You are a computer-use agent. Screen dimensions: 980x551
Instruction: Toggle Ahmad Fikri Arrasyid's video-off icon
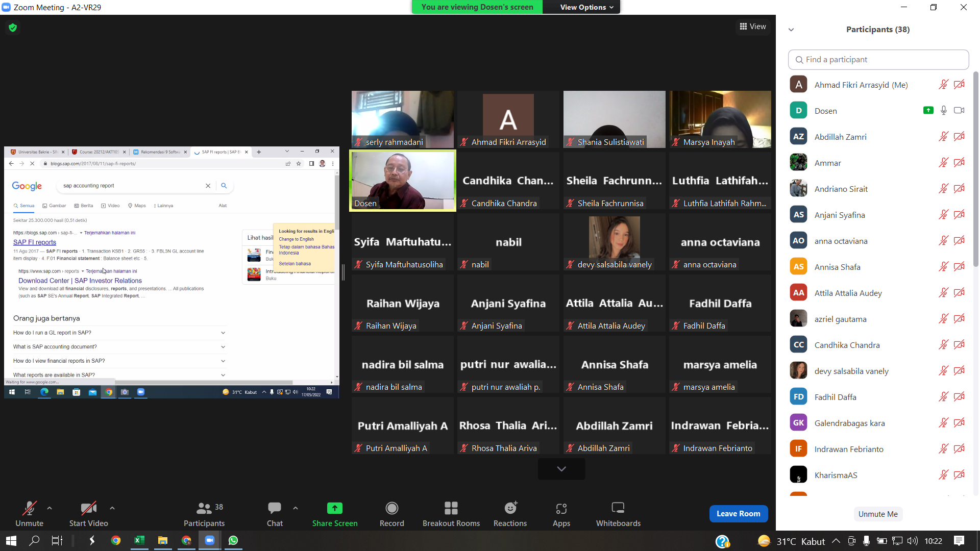click(959, 84)
